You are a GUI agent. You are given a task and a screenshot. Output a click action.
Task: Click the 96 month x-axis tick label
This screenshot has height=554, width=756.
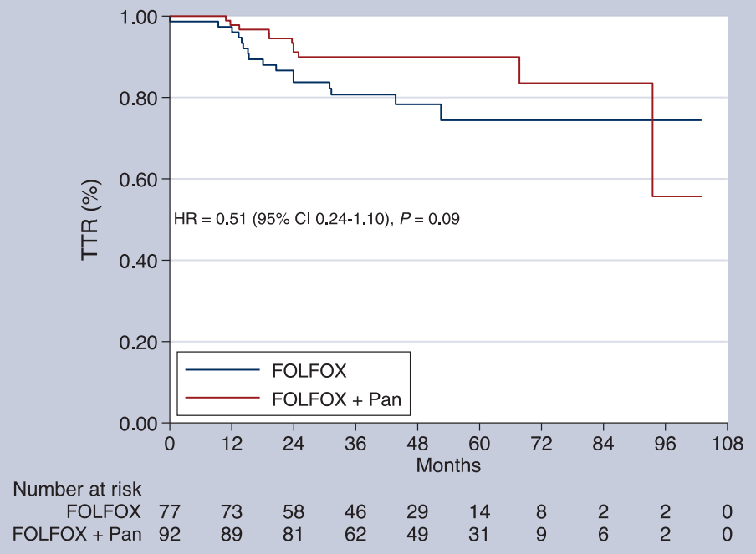665,444
